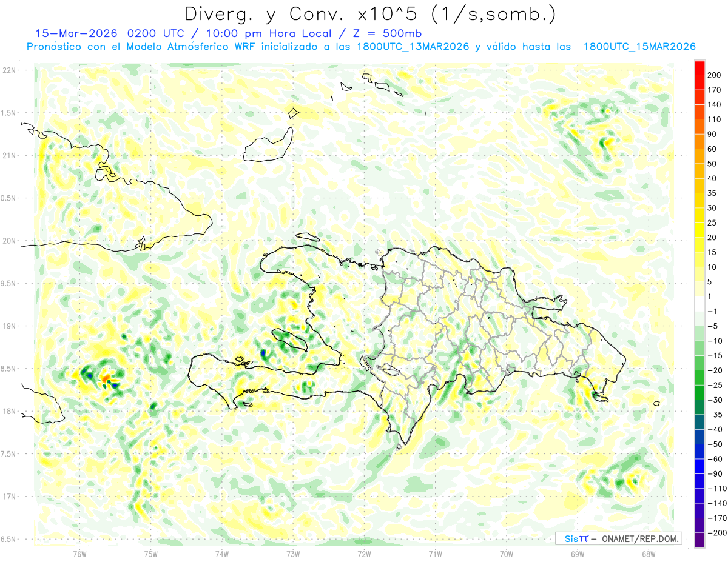This screenshot has height=562, width=728.
Task: Click the '18N' latitude label
Action: [x=8, y=412]
